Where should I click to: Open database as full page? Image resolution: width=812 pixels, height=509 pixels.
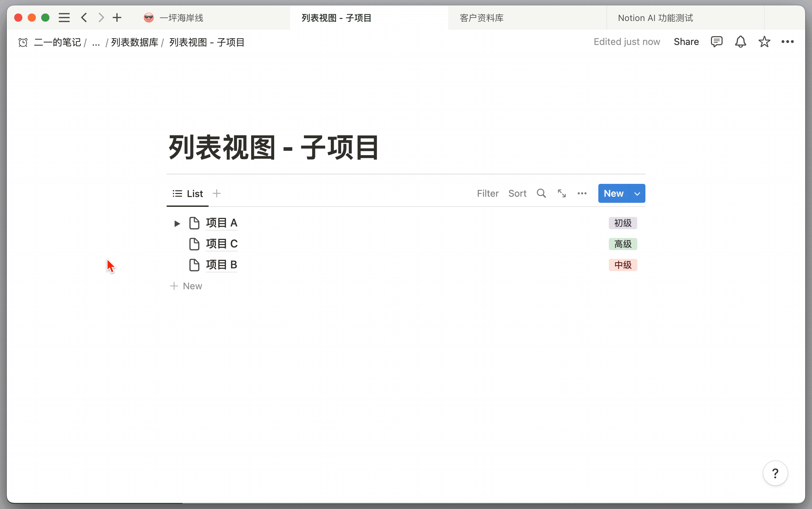[562, 193]
